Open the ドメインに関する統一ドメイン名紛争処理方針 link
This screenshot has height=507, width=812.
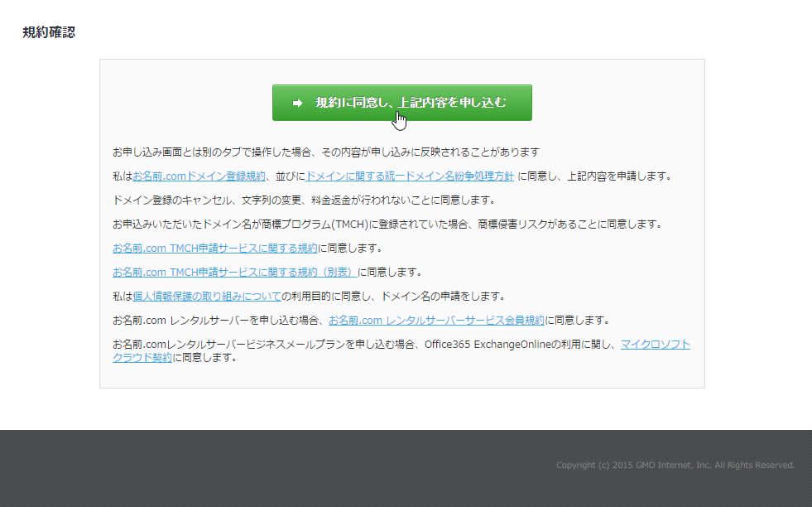click(x=410, y=176)
